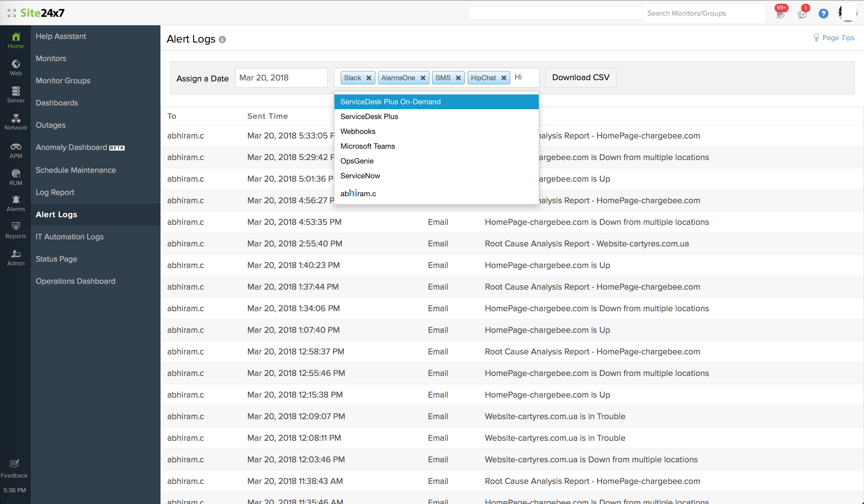Open Outages in the Home menu

pos(51,125)
